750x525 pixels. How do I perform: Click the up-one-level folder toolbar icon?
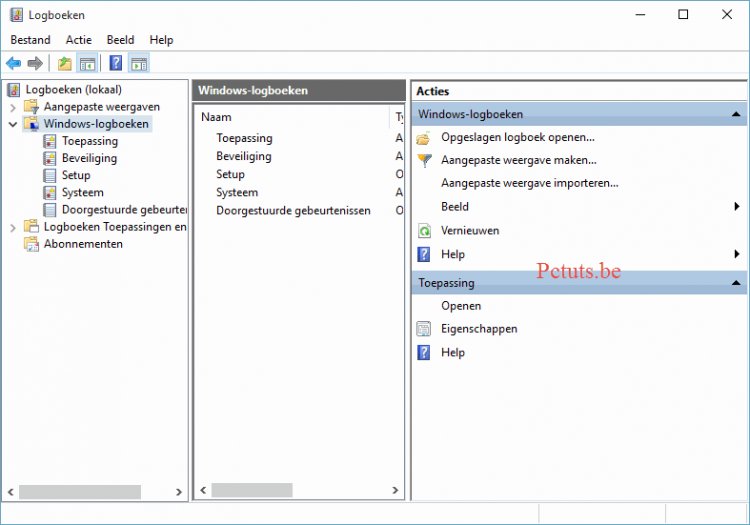[x=65, y=63]
